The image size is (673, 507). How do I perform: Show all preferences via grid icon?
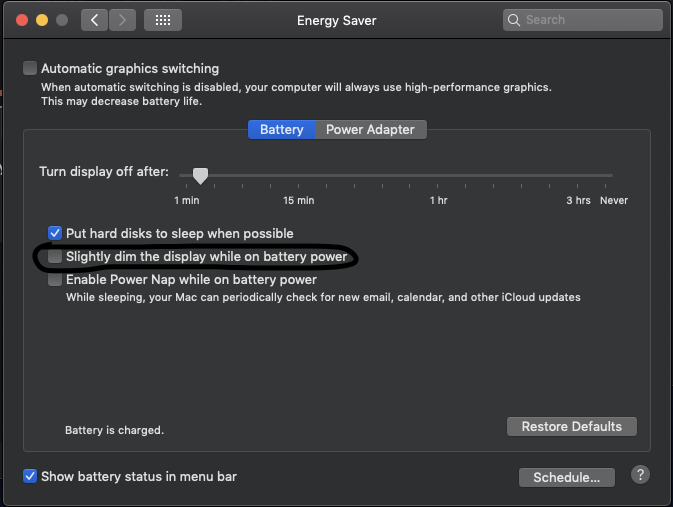coord(163,20)
